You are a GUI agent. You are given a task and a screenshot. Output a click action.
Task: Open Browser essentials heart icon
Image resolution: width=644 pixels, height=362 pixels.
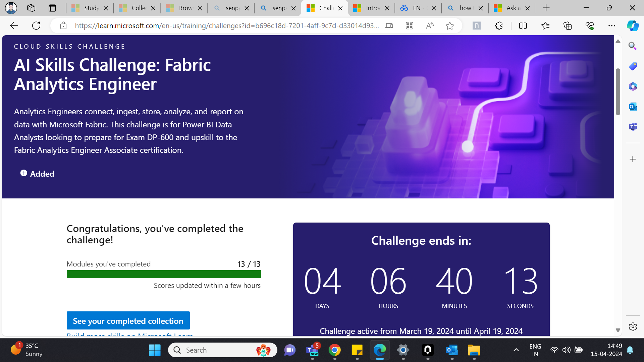tap(590, 25)
